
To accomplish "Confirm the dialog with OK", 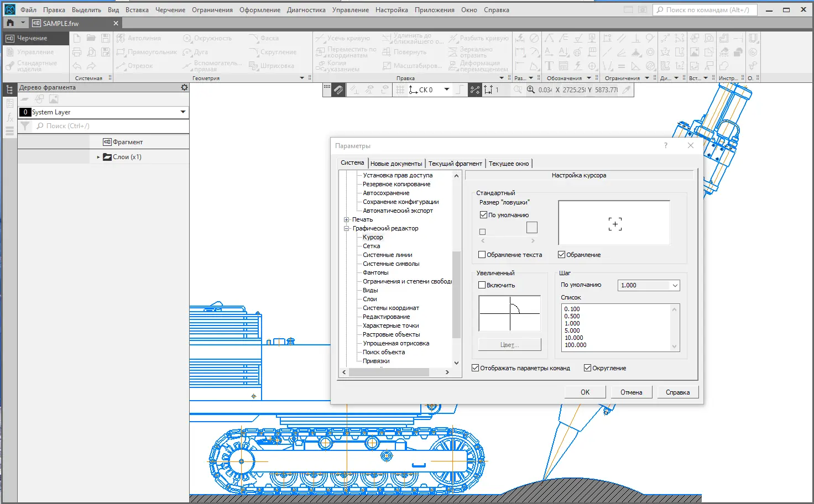I will (x=585, y=392).
